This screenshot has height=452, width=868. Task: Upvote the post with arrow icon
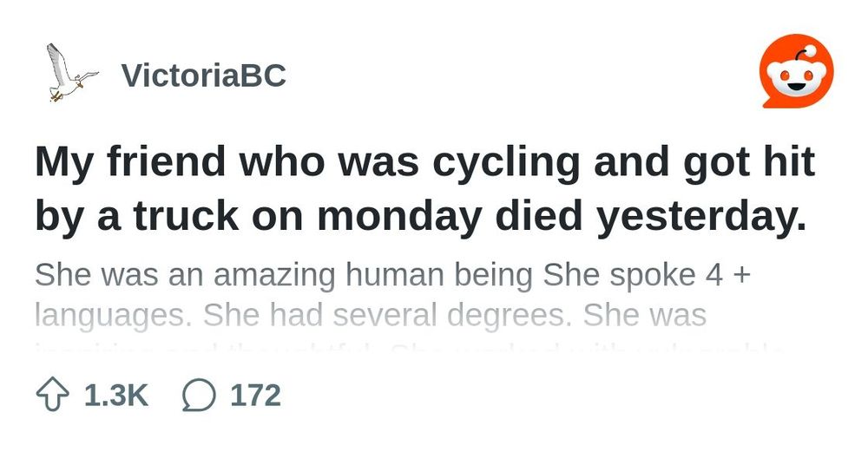(x=53, y=396)
